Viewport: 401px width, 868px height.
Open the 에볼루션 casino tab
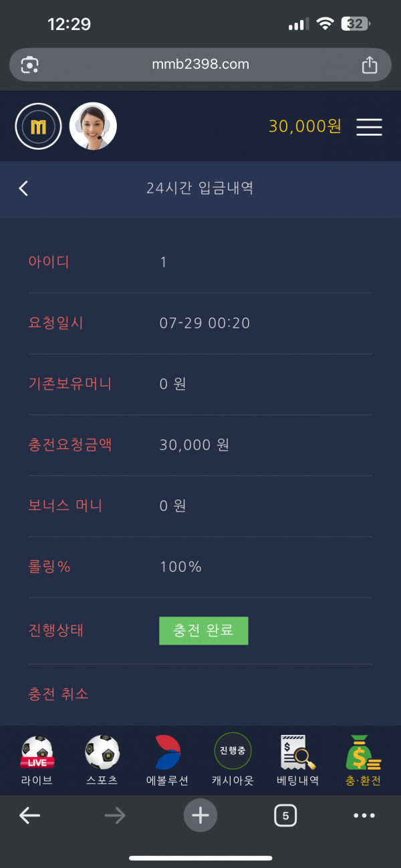167,760
